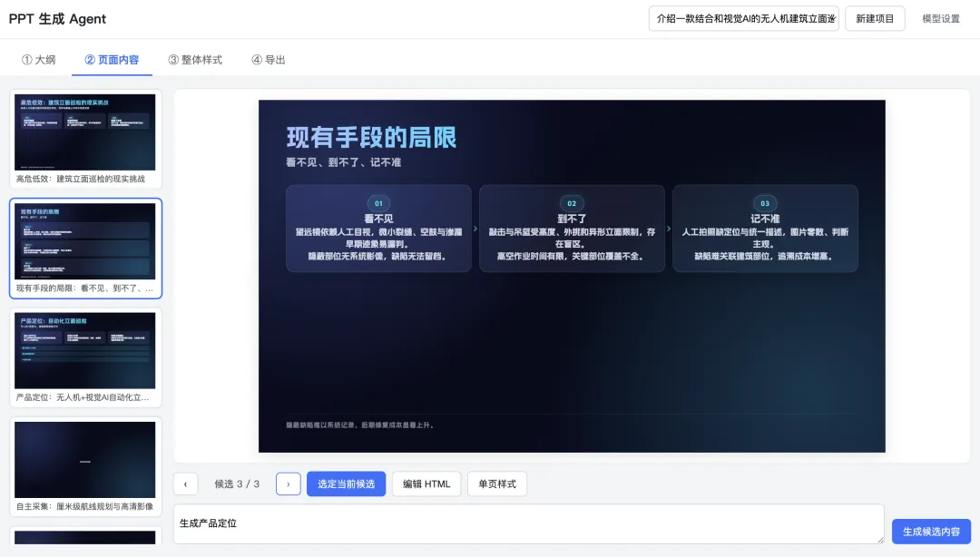This screenshot has width=980, height=557.
Task: Click the 到不了 card title
Action: click(572, 219)
